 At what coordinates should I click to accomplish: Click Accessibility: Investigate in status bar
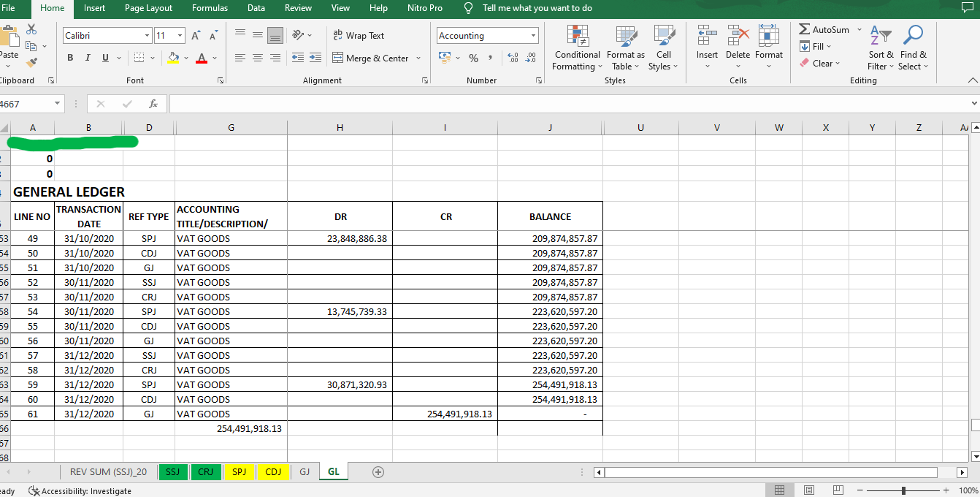point(80,491)
